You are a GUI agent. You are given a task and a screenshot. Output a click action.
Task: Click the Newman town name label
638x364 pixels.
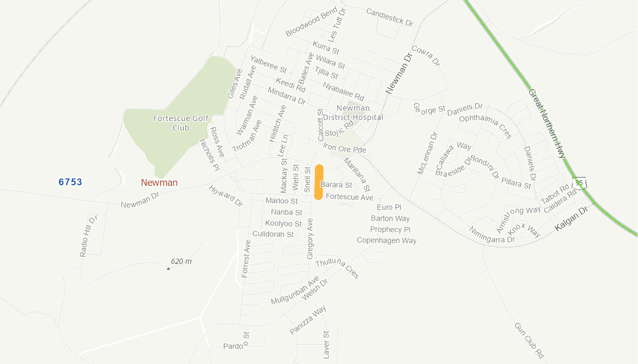point(159,183)
